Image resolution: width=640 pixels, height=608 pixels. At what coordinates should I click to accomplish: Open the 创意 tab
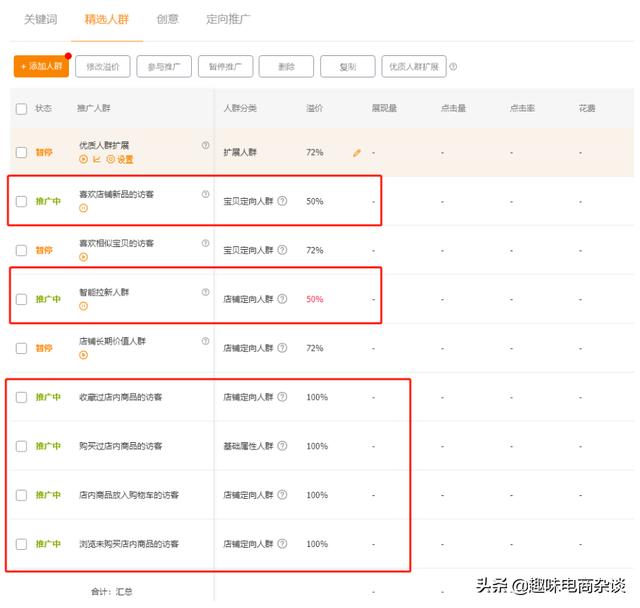[x=168, y=19]
